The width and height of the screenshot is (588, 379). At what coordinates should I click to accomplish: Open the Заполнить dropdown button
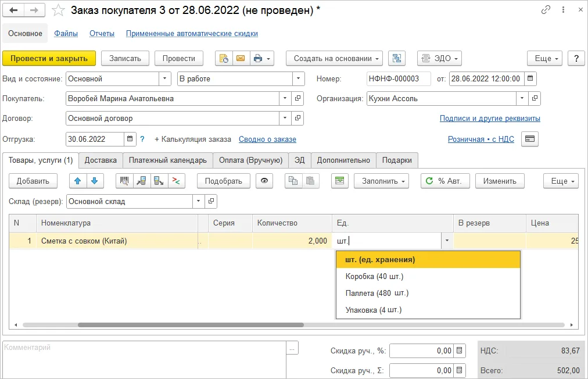coord(381,181)
